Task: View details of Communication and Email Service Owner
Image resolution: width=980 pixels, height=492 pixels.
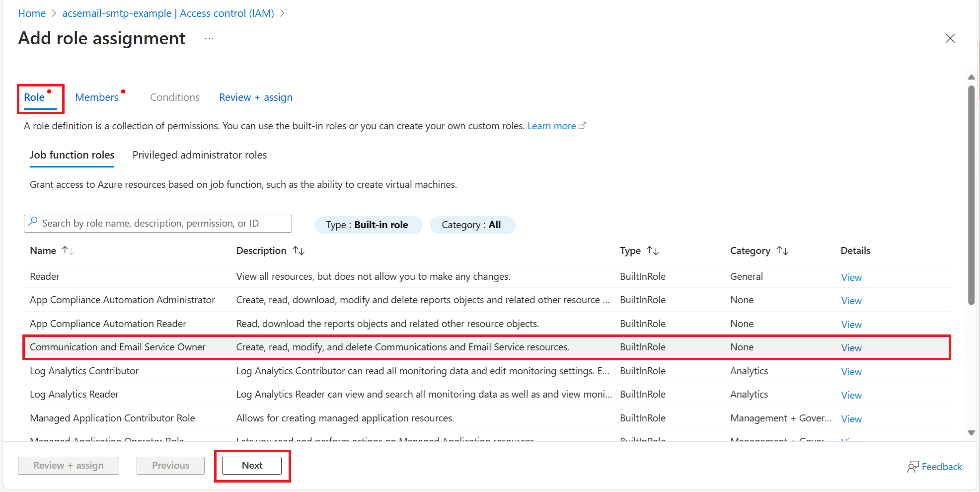Action: [x=851, y=347]
